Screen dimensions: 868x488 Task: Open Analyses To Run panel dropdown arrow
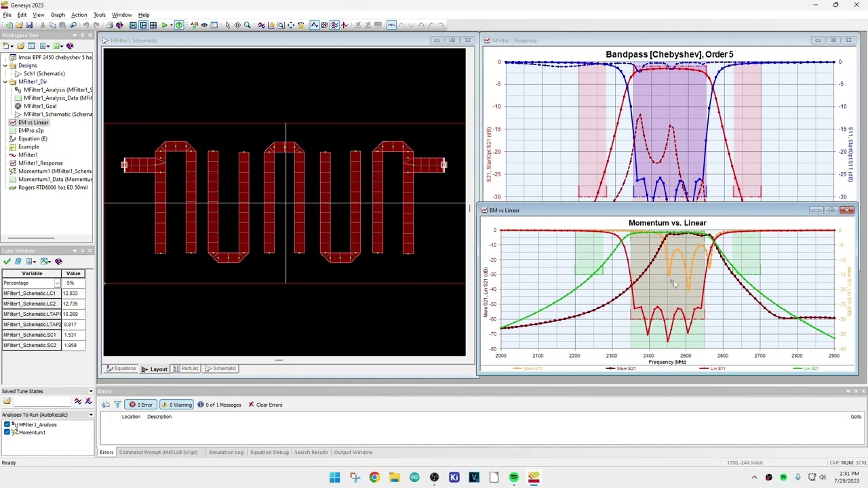[91, 415]
